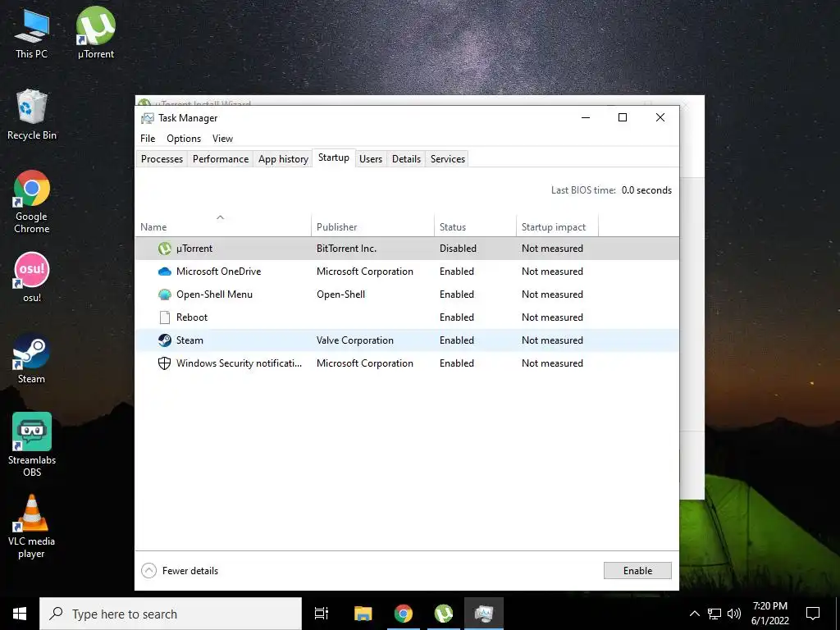Select the Steam desktop shortcut
The width and height of the screenshot is (840, 630).
[x=31, y=359]
